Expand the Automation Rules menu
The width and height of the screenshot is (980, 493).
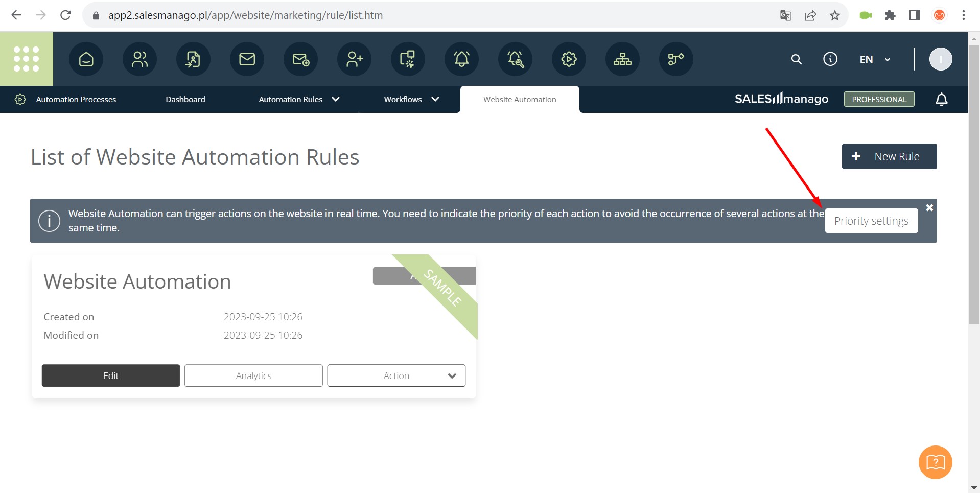click(299, 99)
